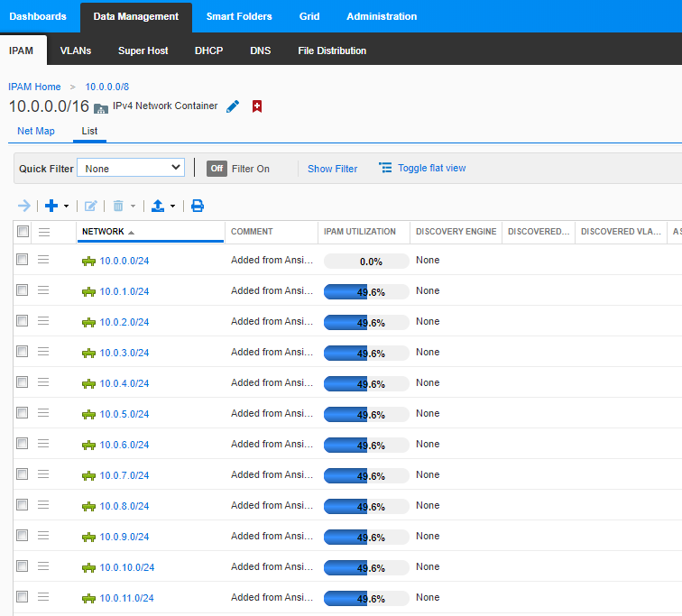
Task: Toggle the Filter On switch
Action: 217,168
